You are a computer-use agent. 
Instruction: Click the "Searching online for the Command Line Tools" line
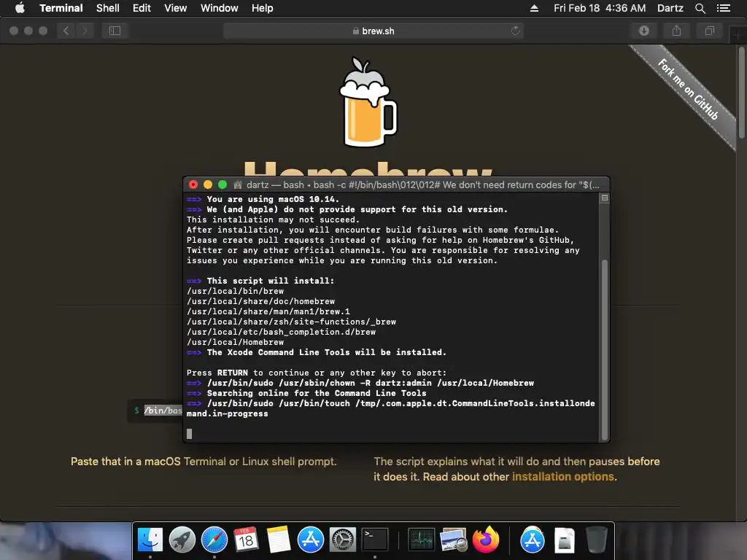tap(317, 393)
